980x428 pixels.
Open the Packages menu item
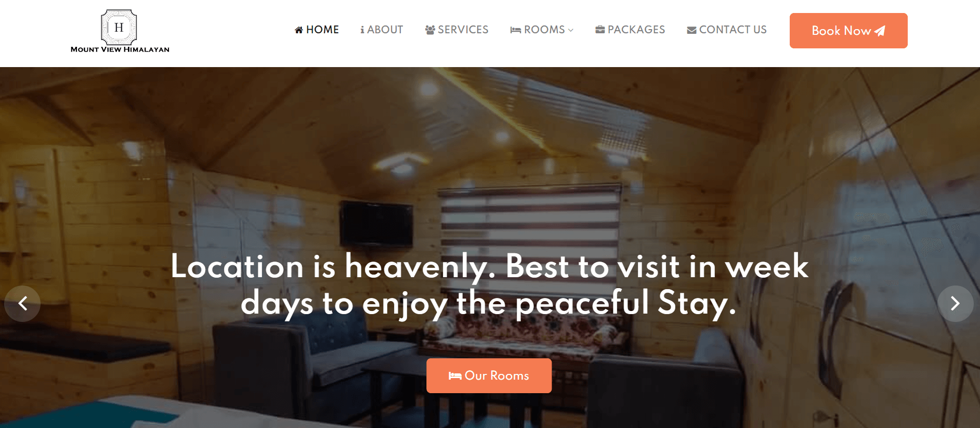[x=630, y=30]
